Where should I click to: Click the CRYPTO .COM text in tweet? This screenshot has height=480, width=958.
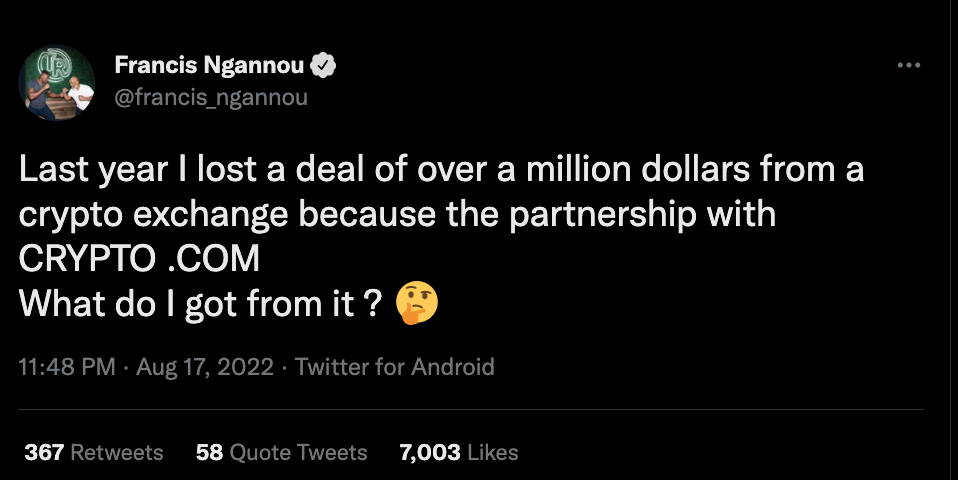tap(139, 259)
